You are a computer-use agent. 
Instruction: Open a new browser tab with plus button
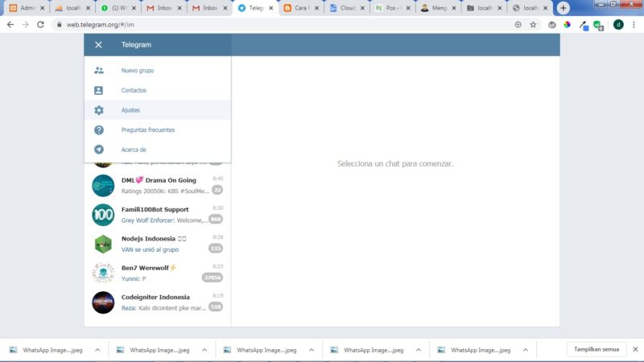(x=563, y=8)
